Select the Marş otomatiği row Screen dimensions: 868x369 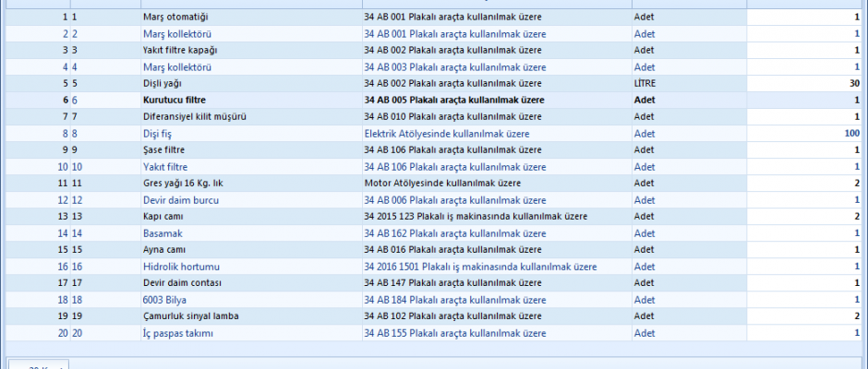click(x=176, y=18)
